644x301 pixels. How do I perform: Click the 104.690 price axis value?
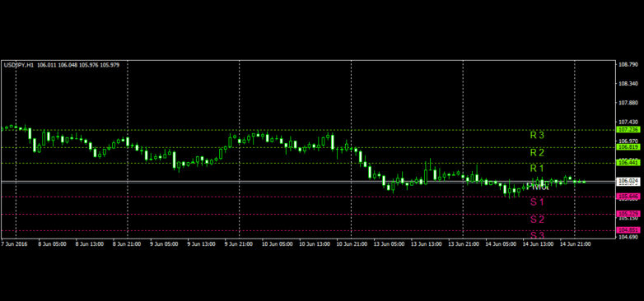(x=628, y=237)
